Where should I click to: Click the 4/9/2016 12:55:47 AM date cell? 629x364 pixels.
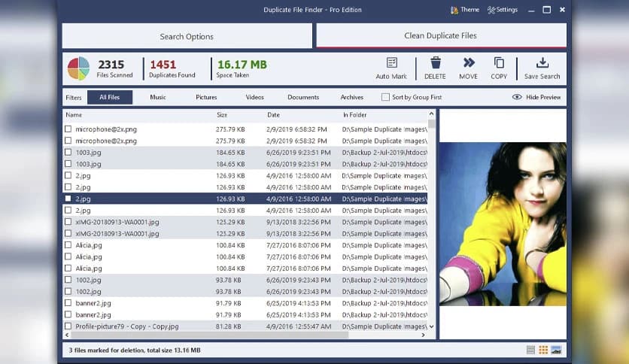(299, 326)
